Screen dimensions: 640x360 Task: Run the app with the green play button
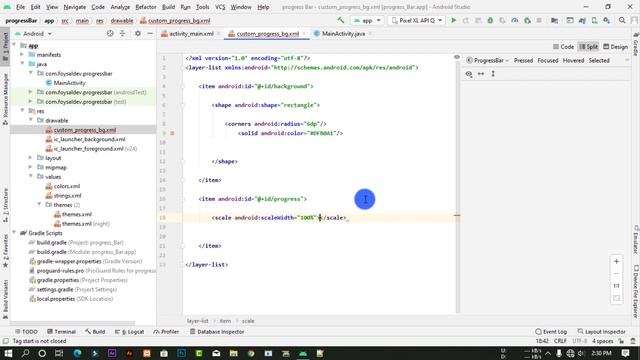coord(453,20)
